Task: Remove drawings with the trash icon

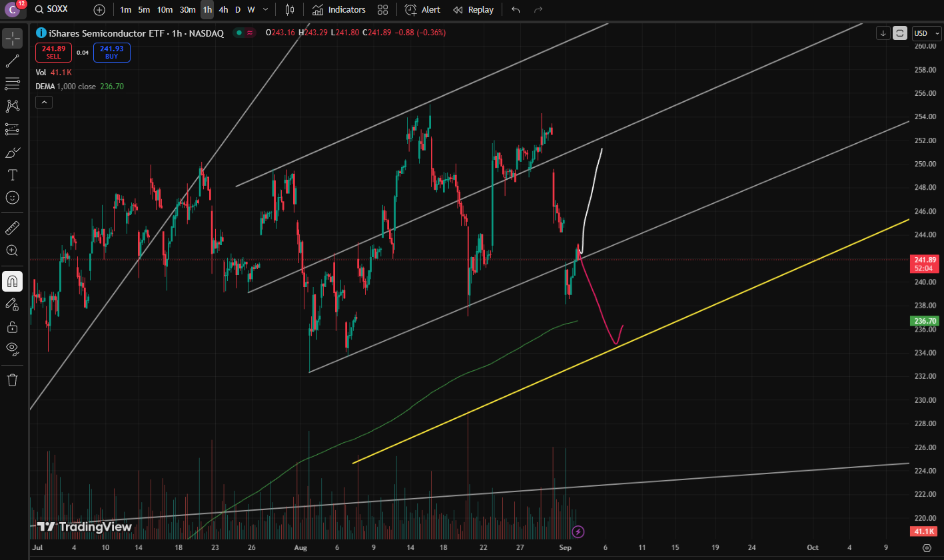Action: pos(12,380)
